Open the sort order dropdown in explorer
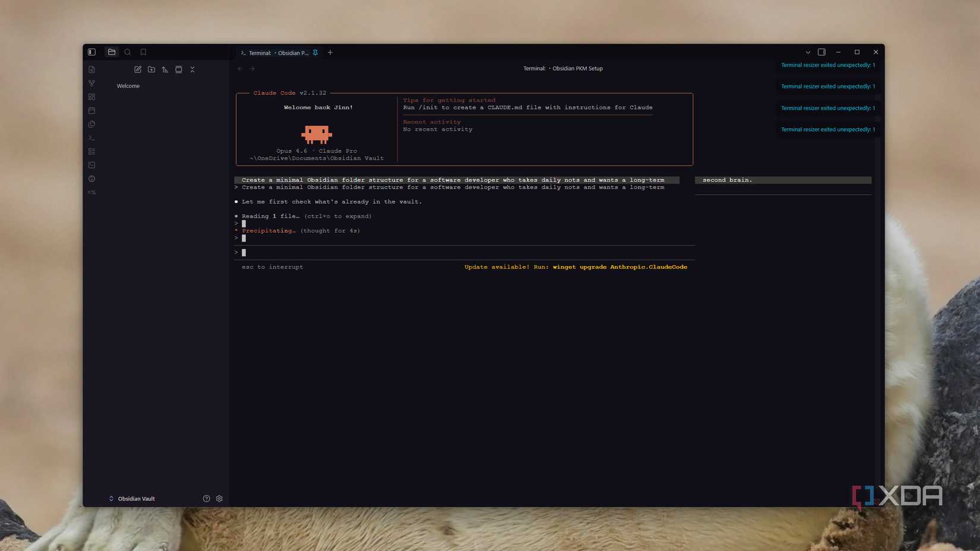The width and height of the screenshot is (980, 551). coord(165,69)
